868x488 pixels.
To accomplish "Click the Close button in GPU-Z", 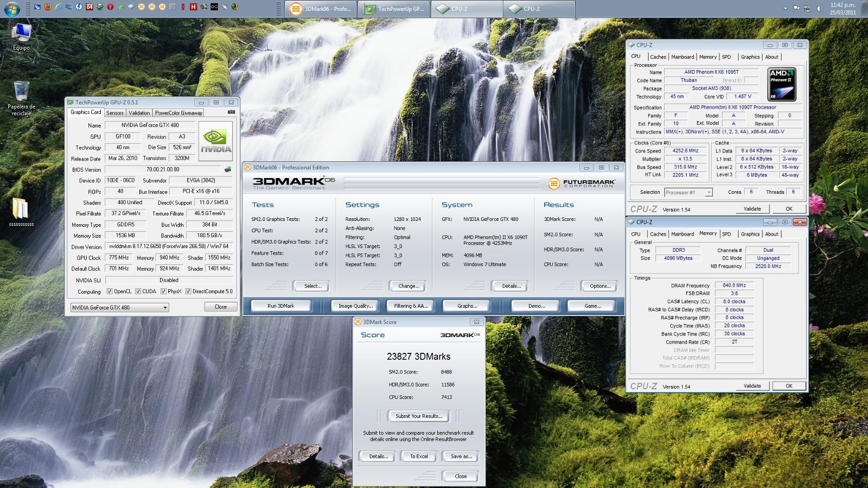I will (x=220, y=307).
